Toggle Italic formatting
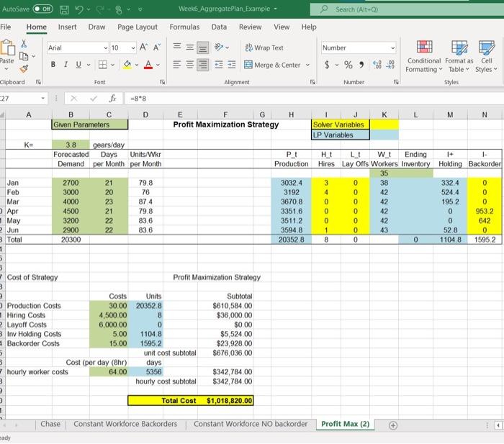The image size is (504, 444). pyautogui.click(x=66, y=65)
